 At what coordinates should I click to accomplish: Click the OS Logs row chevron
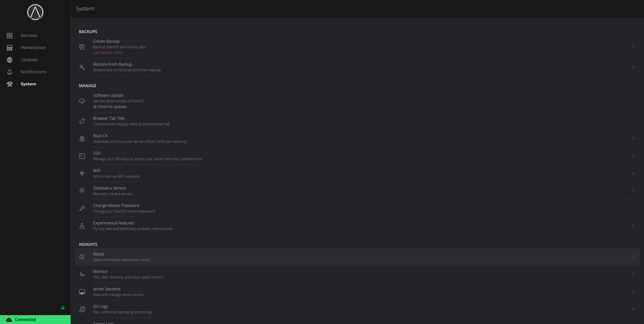[x=633, y=309]
